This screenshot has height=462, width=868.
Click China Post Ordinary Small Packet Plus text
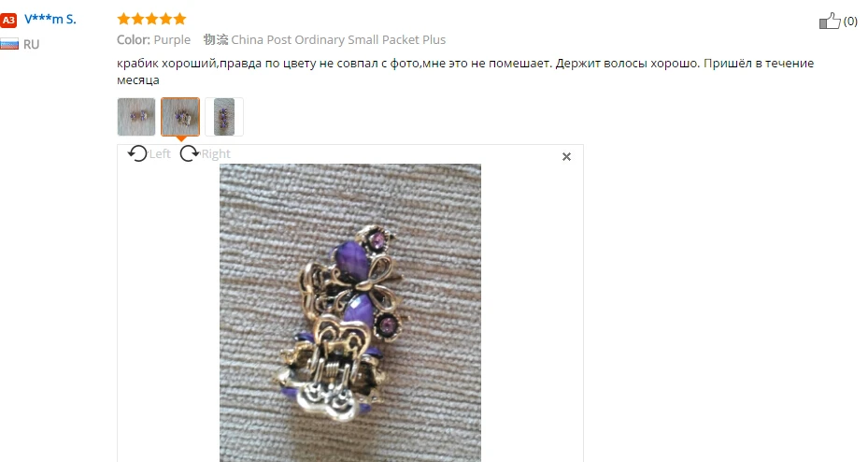click(338, 40)
